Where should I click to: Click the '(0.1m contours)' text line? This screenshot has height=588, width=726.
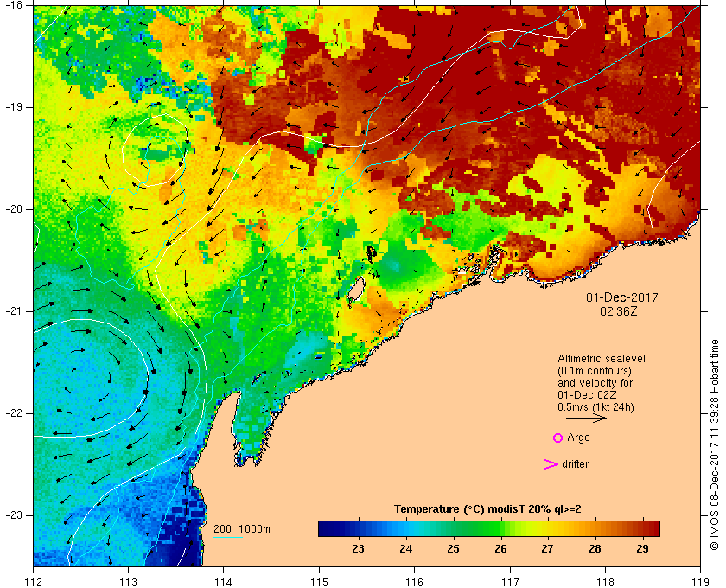click(x=595, y=371)
